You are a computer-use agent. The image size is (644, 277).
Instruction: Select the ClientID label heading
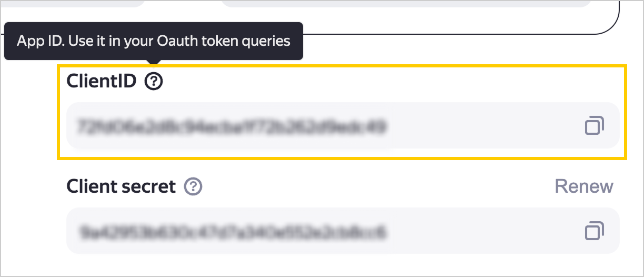(102, 81)
